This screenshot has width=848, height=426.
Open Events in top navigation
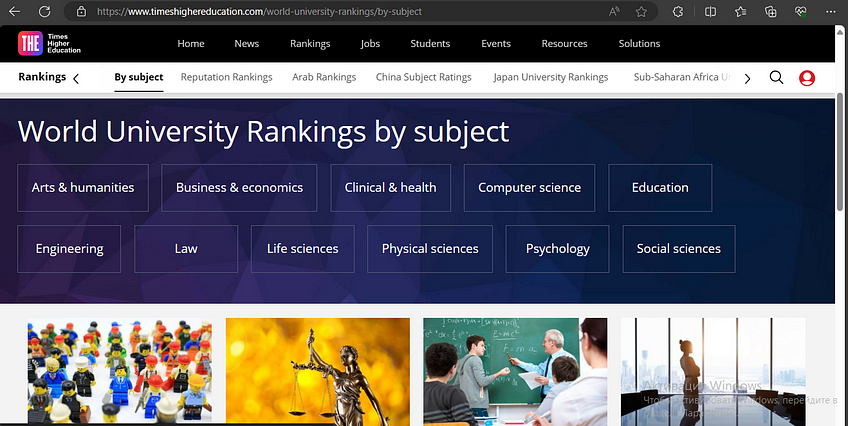pyautogui.click(x=496, y=44)
